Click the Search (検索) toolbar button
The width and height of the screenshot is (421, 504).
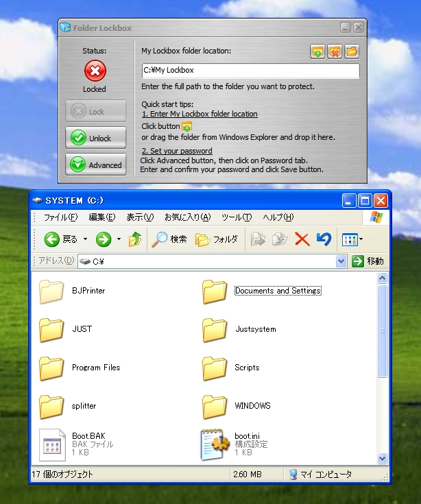(169, 239)
